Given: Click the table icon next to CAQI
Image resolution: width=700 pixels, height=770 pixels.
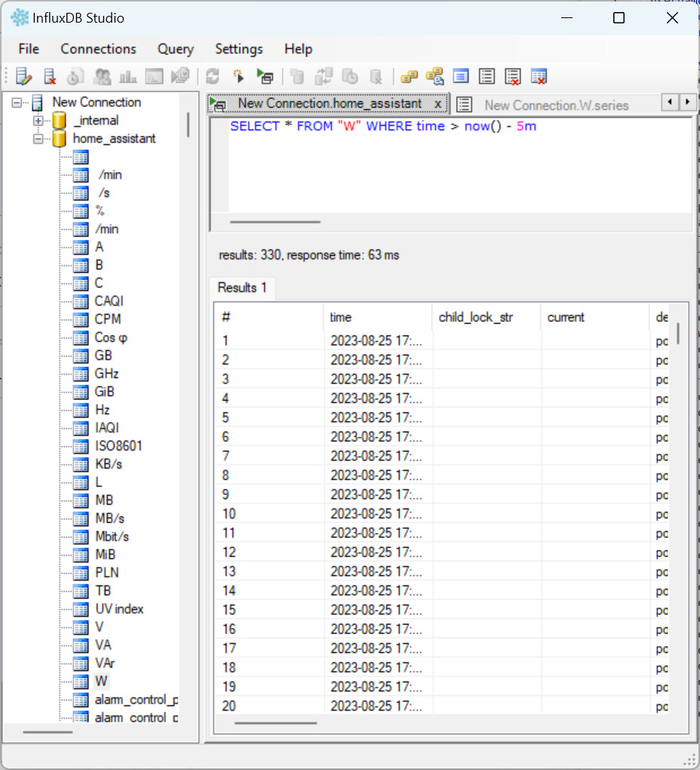Looking at the screenshot, I should (x=81, y=301).
